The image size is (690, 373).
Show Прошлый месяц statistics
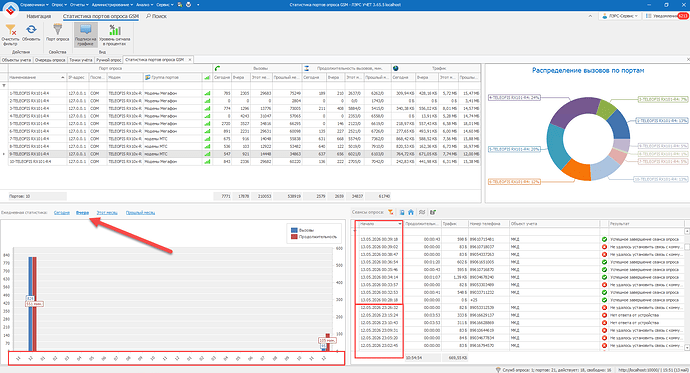coord(140,212)
